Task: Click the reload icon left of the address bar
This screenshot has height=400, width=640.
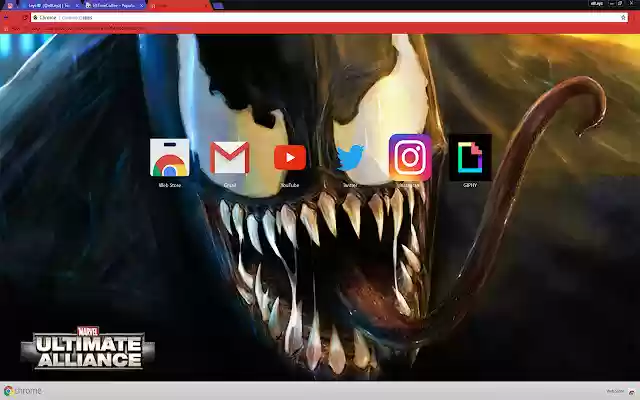Action: [x=25, y=18]
